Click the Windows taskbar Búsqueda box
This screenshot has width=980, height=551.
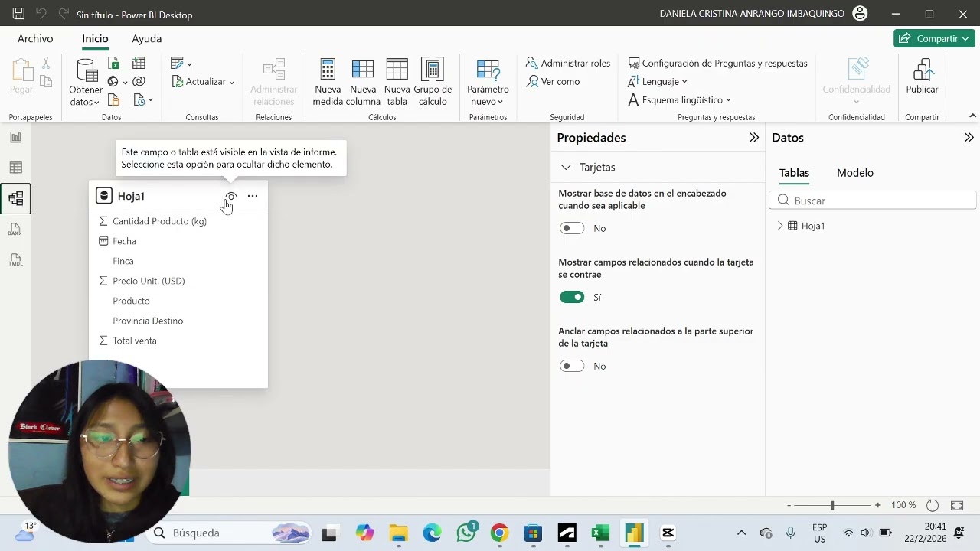228,533
